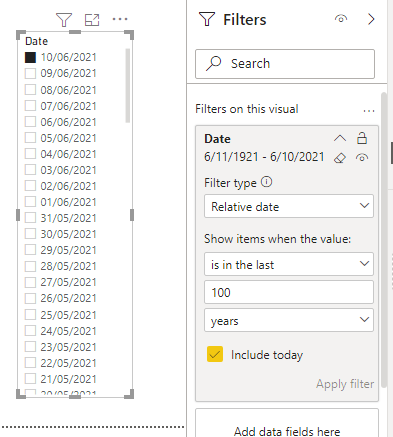Click the 04/06/2021 date text
The height and width of the screenshot is (437, 393).
[68, 154]
